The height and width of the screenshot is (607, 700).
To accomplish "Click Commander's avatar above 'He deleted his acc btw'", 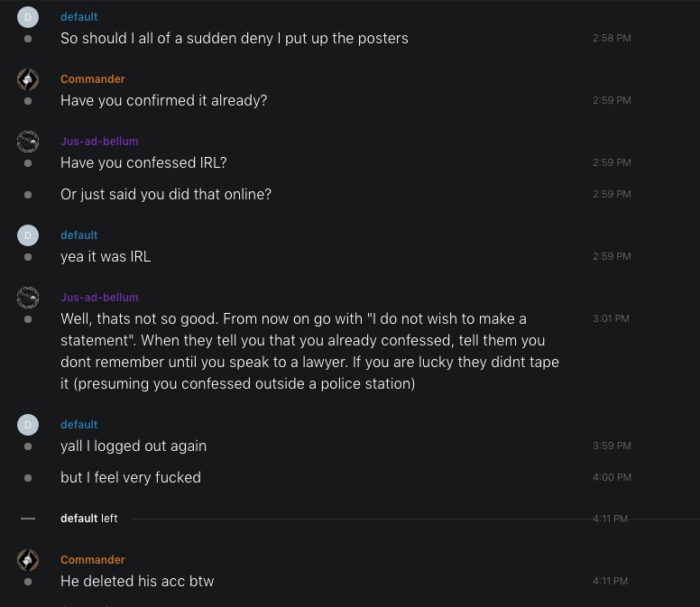I will pyautogui.click(x=28, y=560).
